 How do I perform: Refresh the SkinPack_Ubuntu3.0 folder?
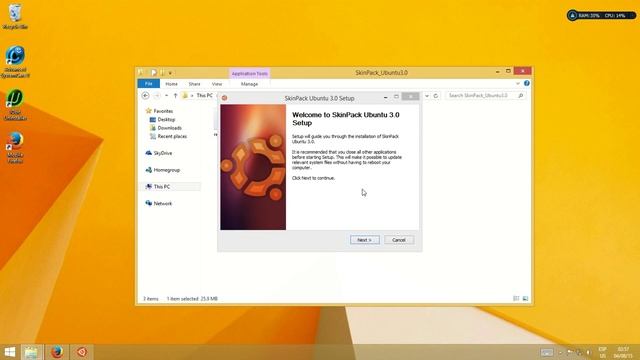[436, 96]
